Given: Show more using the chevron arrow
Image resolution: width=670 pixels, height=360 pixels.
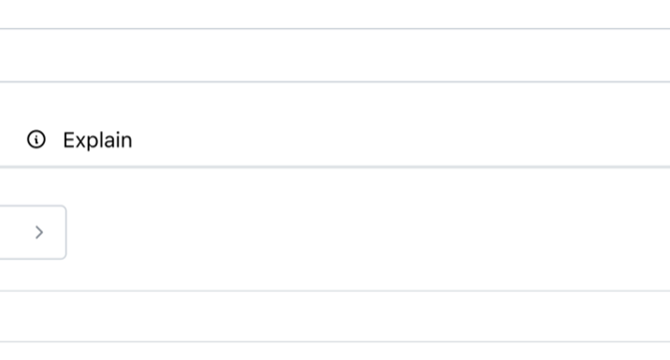Looking at the screenshot, I should [x=39, y=232].
